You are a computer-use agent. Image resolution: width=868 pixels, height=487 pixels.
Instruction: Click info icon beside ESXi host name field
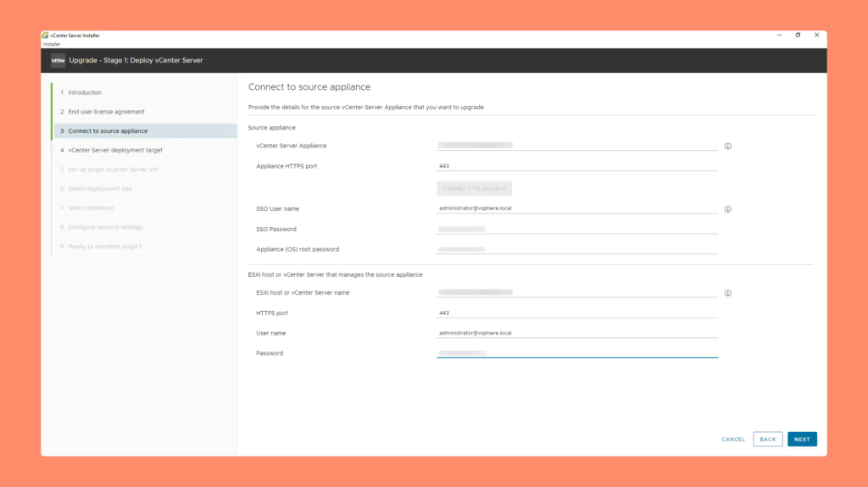(727, 293)
